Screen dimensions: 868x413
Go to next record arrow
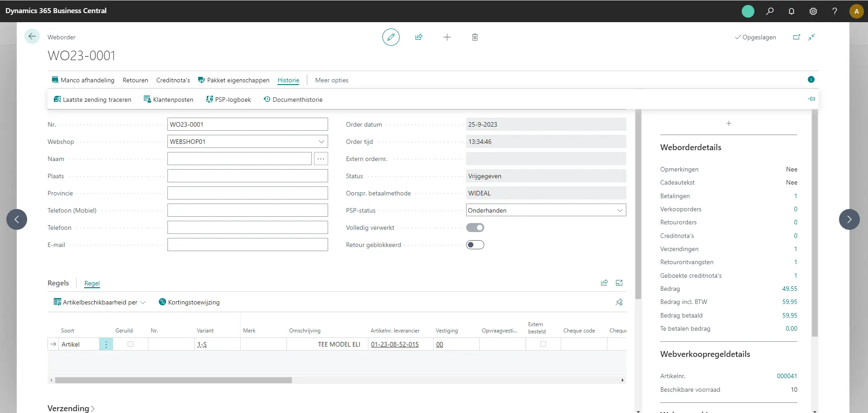849,219
